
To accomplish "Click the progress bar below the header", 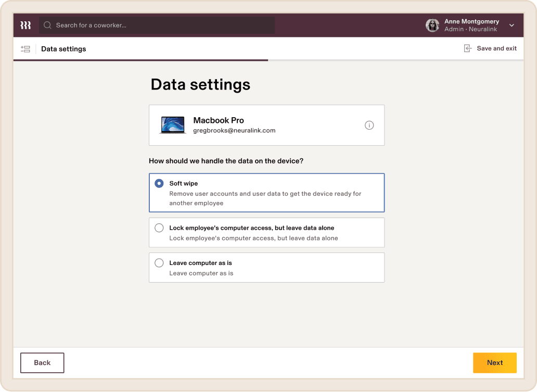I will coord(140,60).
